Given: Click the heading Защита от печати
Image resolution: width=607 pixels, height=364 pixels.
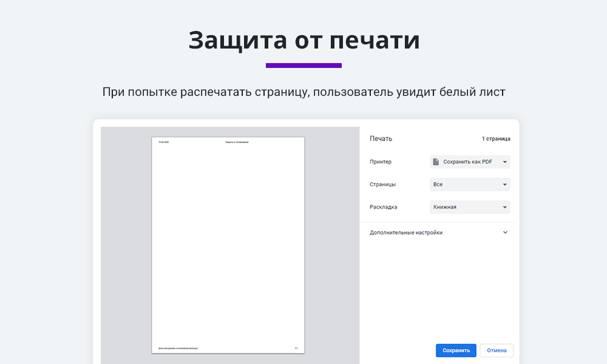Looking at the screenshot, I should pos(303,39).
